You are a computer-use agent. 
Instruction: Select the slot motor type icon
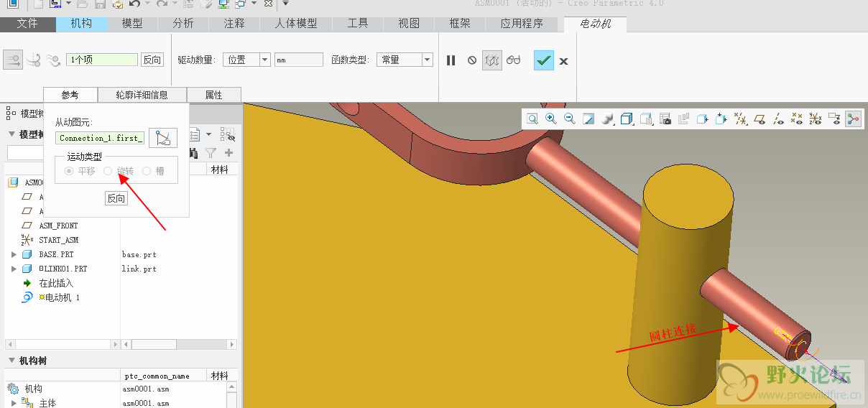pos(52,60)
